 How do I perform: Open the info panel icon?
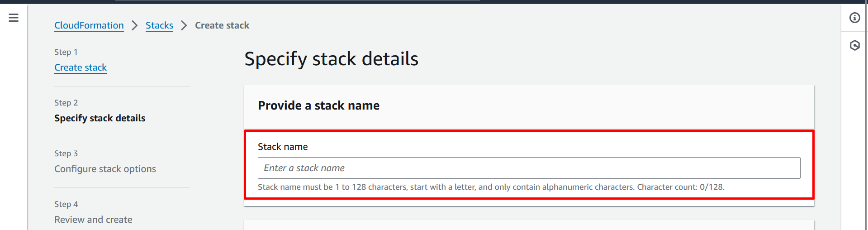click(x=854, y=18)
